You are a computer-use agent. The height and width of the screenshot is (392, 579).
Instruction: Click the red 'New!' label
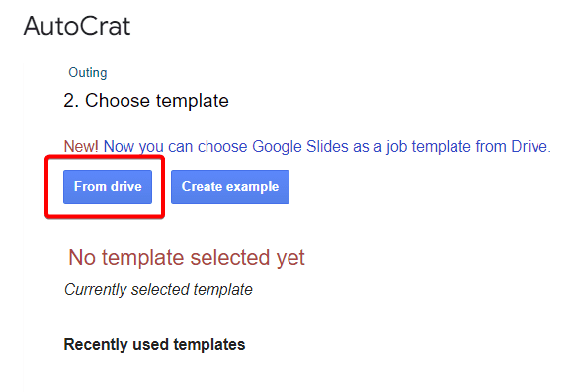coord(81,146)
